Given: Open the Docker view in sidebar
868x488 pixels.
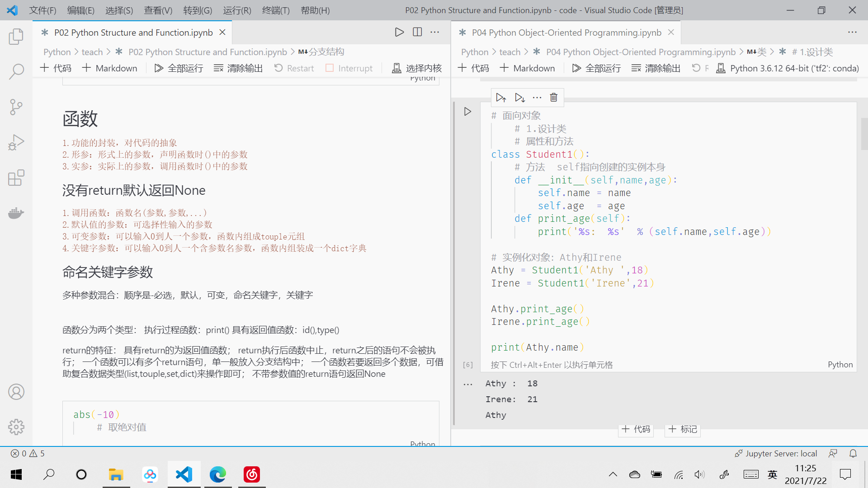Looking at the screenshot, I should 16,213.
